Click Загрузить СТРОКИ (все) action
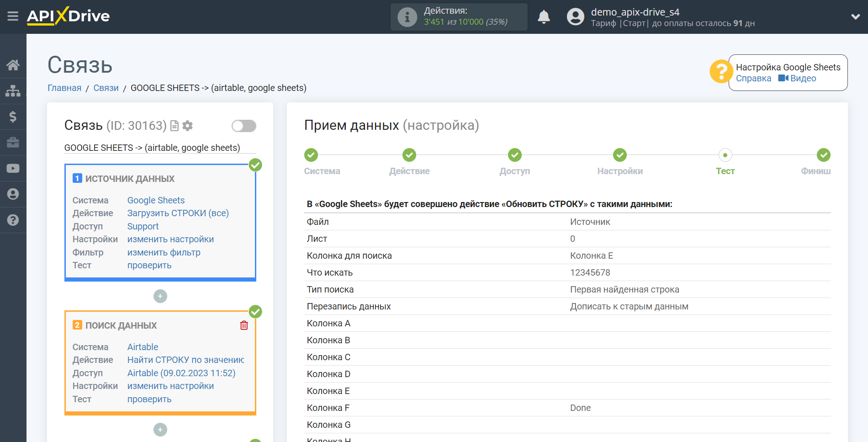The image size is (868, 442). click(178, 213)
